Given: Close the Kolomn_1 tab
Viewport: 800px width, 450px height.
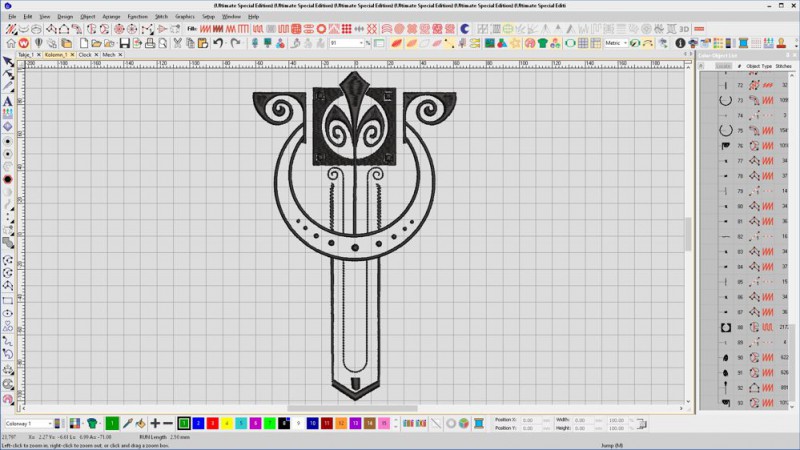Looking at the screenshot, I should (72, 55).
